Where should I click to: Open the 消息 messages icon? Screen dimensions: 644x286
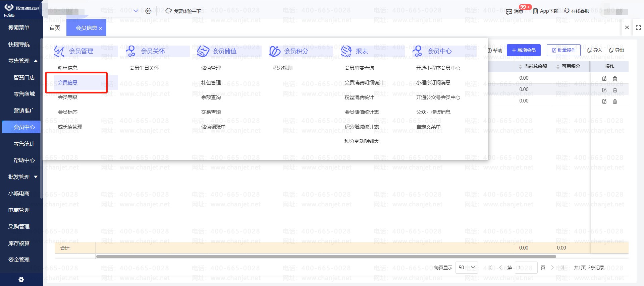[509, 12]
